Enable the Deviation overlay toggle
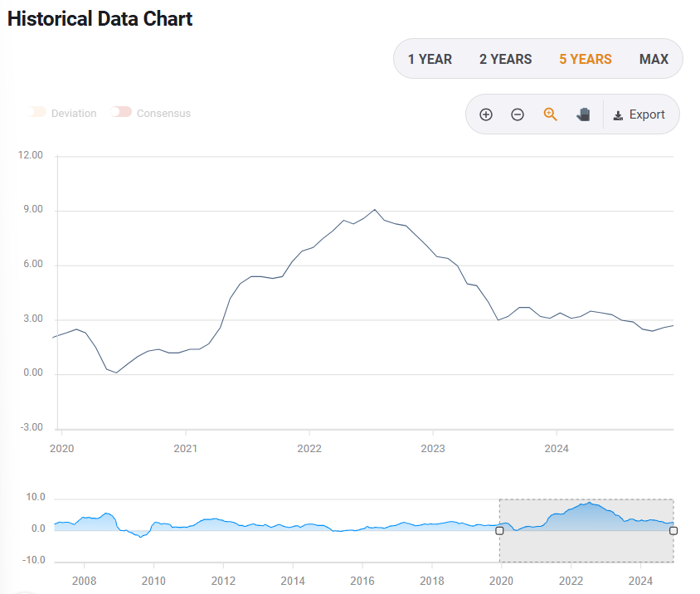Viewport: 700px width, 594px height. tap(37, 111)
